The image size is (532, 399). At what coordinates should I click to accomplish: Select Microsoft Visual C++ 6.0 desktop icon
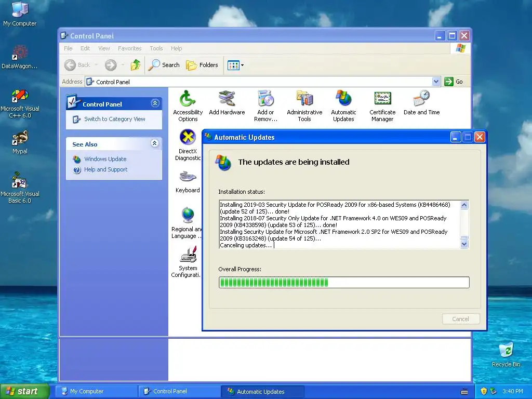20,103
